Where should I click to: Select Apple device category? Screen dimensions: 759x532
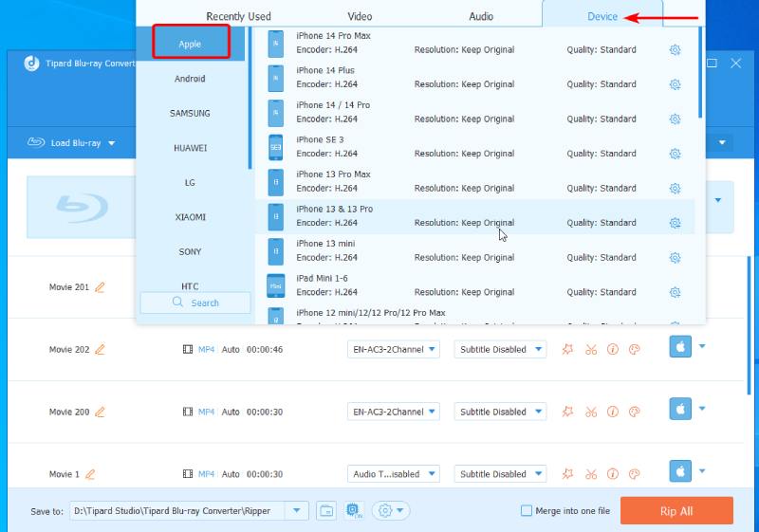click(191, 44)
